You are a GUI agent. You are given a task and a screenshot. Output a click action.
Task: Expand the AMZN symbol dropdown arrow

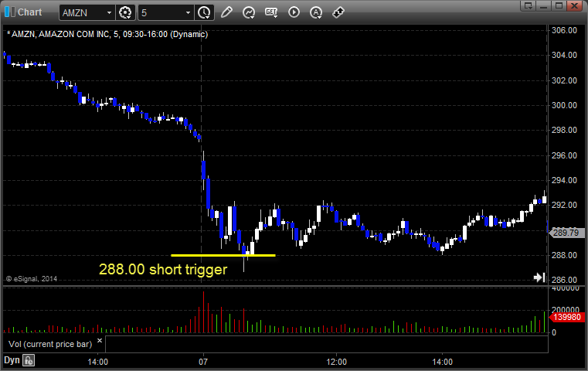[x=109, y=13]
